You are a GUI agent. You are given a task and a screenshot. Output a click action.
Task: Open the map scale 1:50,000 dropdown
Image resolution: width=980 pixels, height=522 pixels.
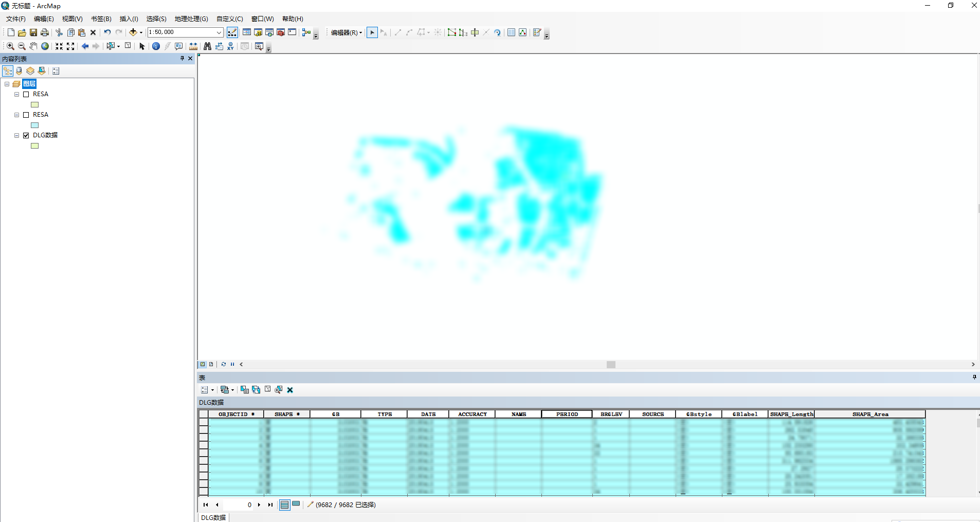[219, 32]
